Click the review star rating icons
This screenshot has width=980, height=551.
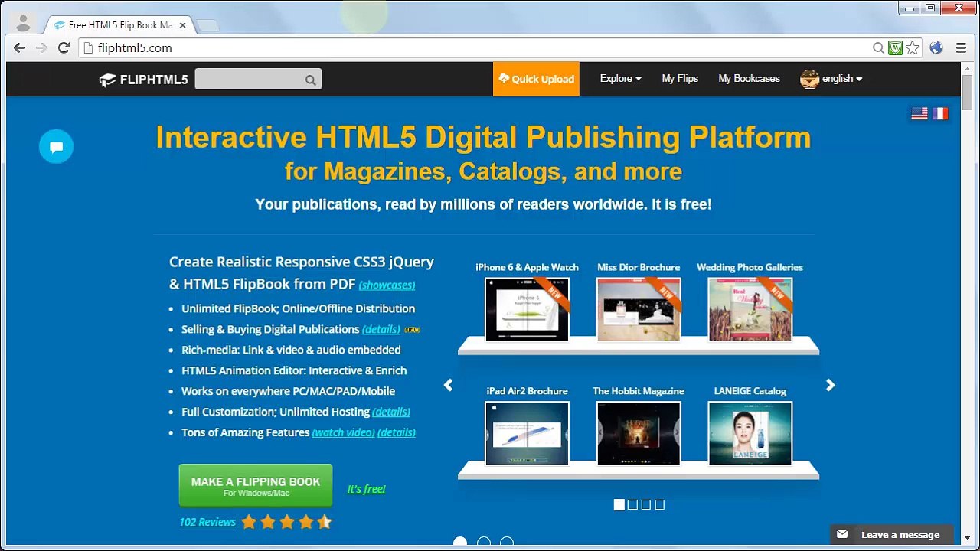286,522
